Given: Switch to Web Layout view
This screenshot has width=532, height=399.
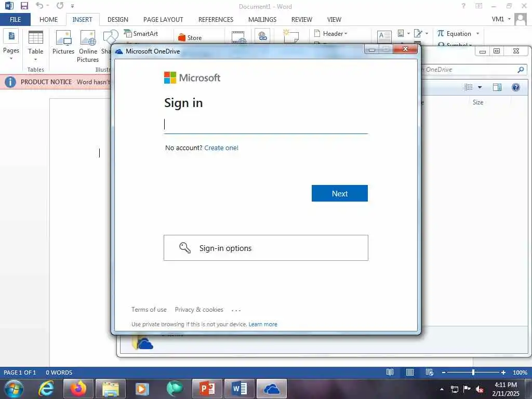Looking at the screenshot, I should coord(429,372).
